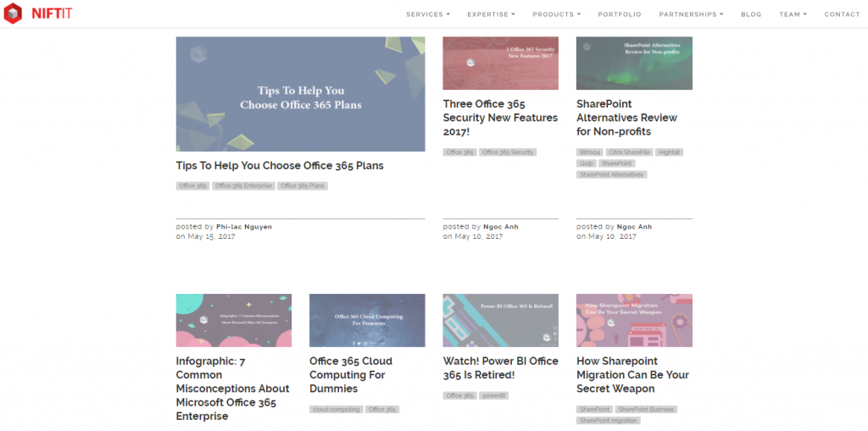The image size is (868, 431).
Task: Select the SharePoint Alternatives tag
Action: point(612,174)
